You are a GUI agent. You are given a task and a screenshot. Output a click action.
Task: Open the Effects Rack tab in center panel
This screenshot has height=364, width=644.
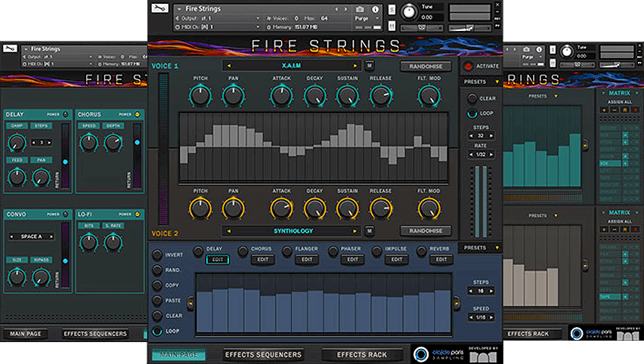(362, 354)
